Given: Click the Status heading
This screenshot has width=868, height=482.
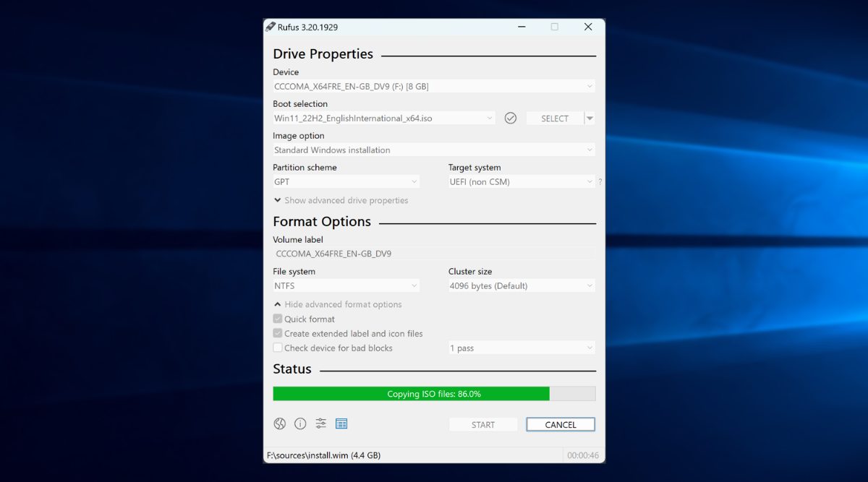Looking at the screenshot, I should pos(292,369).
